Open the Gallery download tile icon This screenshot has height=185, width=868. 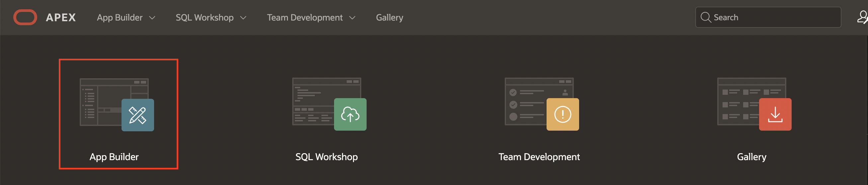pyautogui.click(x=775, y=114)
